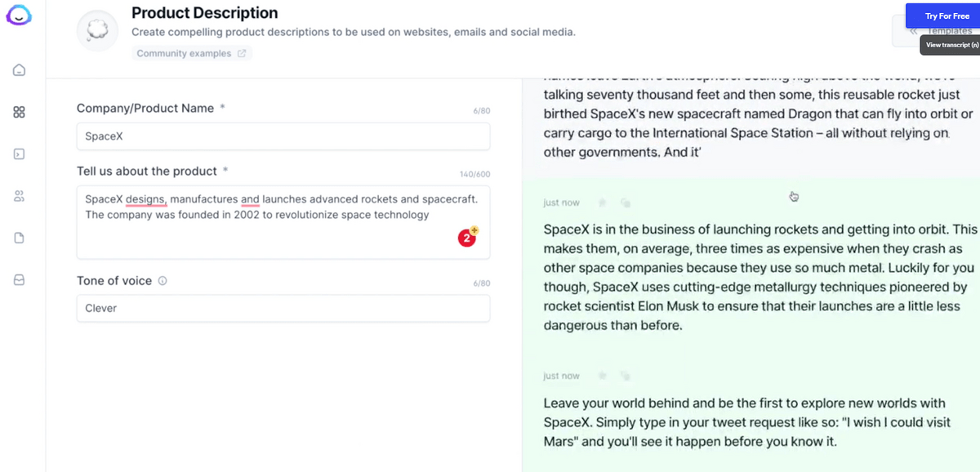Click the View transcript tooltip button
This screenshot has height=472, width=980.
(951, 45)
